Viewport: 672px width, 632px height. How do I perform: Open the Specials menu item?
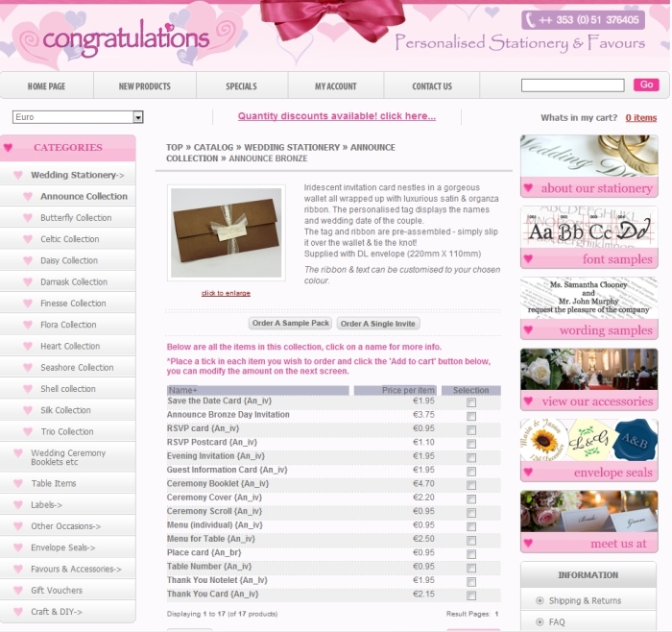241,86
